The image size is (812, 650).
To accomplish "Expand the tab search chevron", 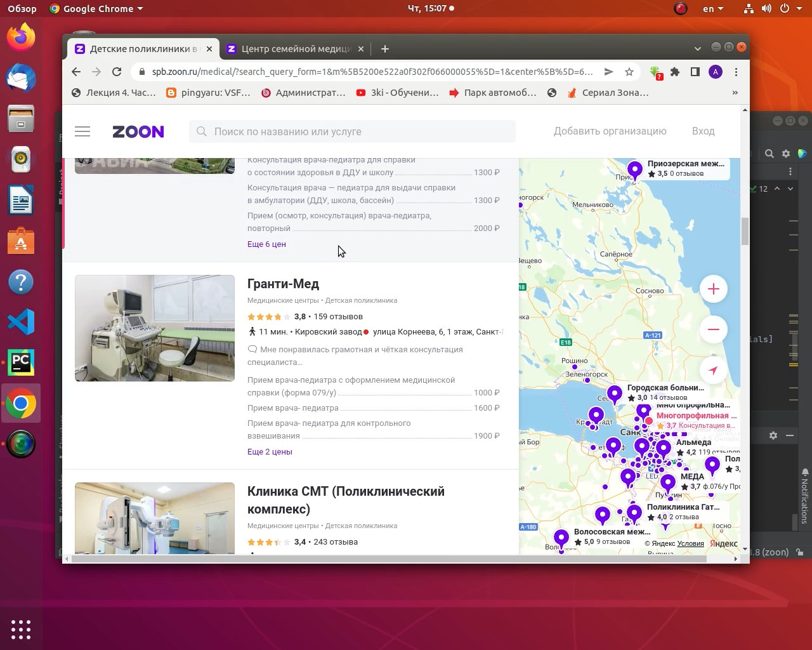I will click(x=697, y=48).
